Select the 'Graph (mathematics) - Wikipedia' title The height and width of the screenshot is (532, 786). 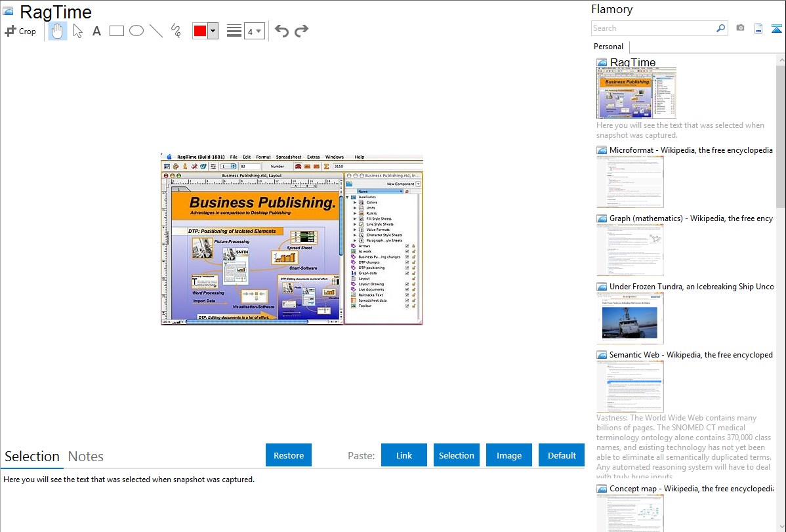[x=691, y=218]
